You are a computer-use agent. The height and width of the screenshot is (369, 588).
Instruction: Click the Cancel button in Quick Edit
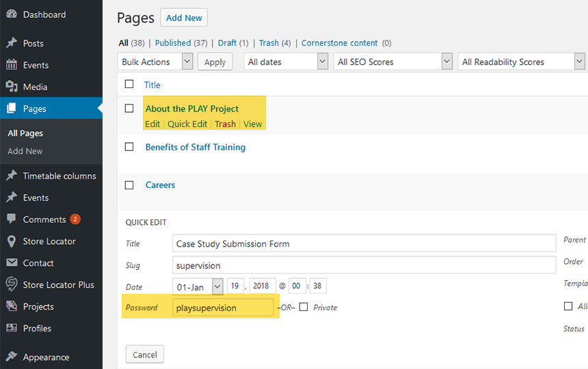pyautogui.click(x=145, y=355)
